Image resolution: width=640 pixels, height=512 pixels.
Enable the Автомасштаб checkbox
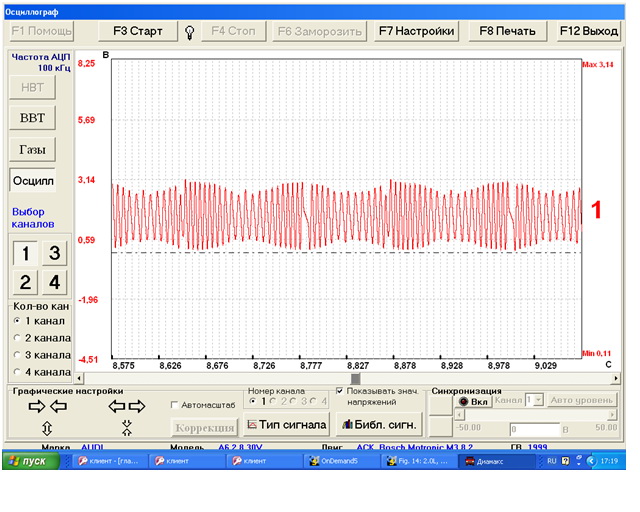(174, 405)
